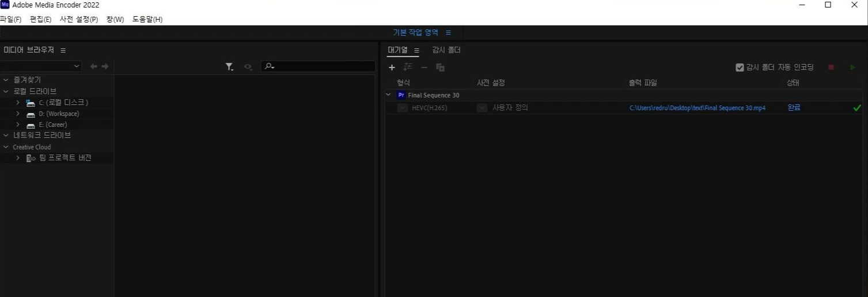Click the eye visibility filter icon
The width and height of the screenshot is (868, 297).
click(248, 67)
